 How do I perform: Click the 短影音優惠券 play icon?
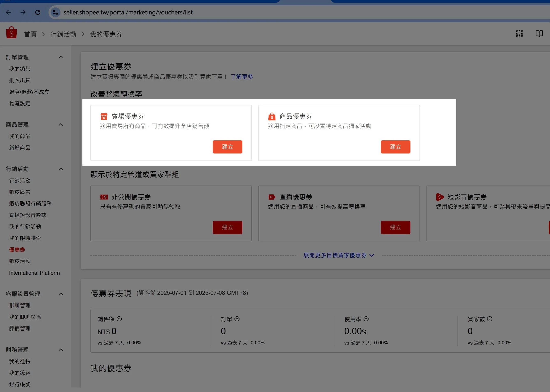(440, 197)
